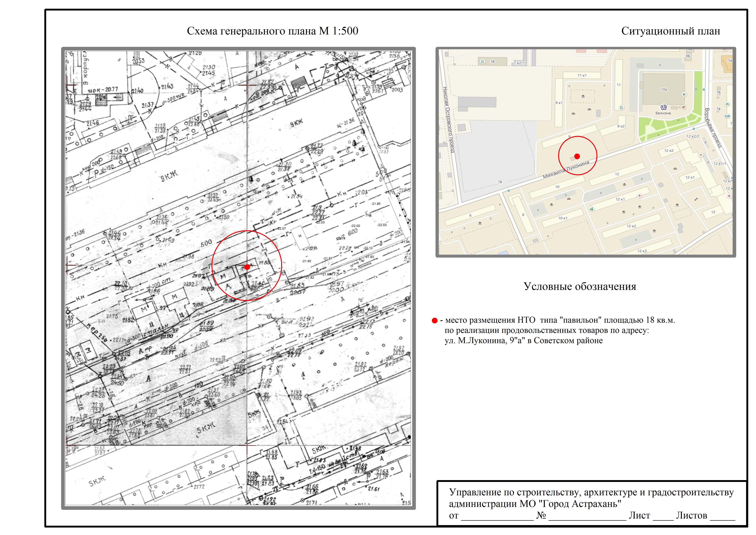The width and height of the screenshot is (756, 535).
Task: Click the red dot on the situational map
Action: tap(577, 156)
